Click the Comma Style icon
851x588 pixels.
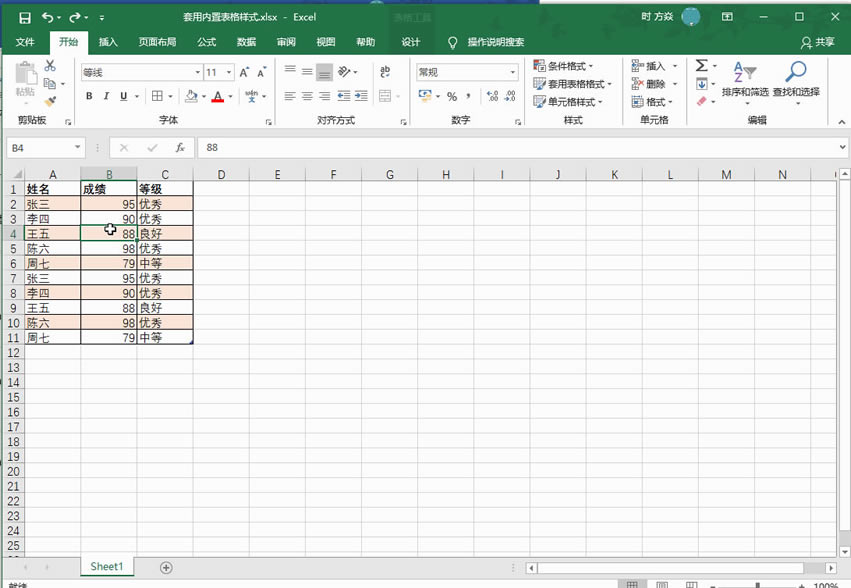coord(470,97)
